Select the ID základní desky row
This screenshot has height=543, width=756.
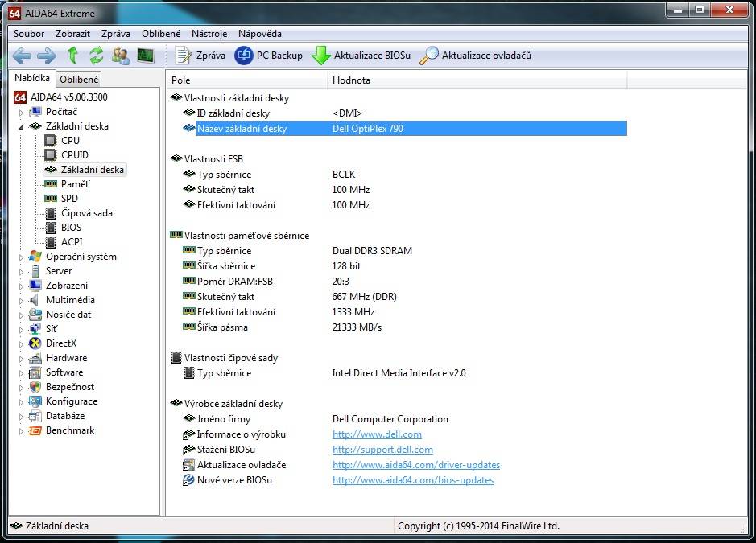click(x=405, y=113)
